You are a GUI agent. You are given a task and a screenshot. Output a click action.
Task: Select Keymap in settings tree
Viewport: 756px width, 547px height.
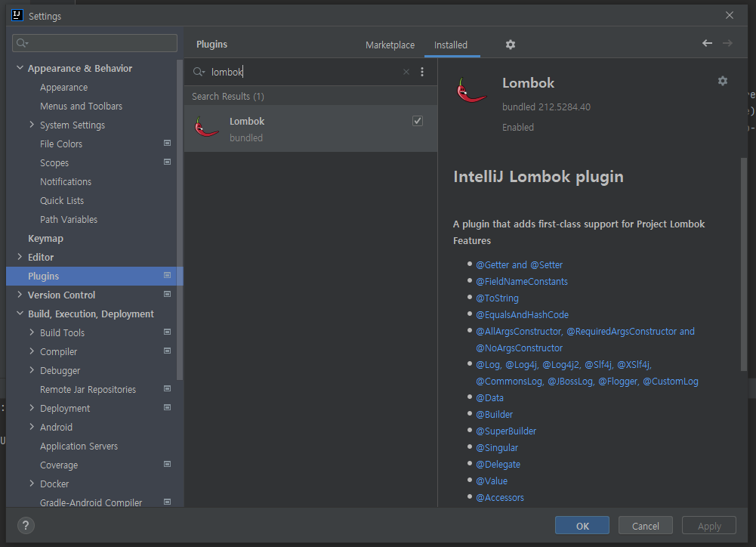coord(45,238)
